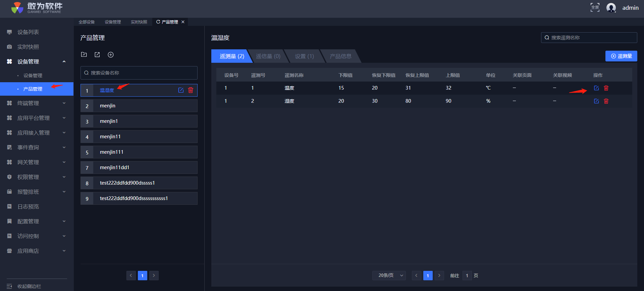Open the 20条/页 page size dropdown
Viewport: 644px width, 291px height.
coord(389,276)
